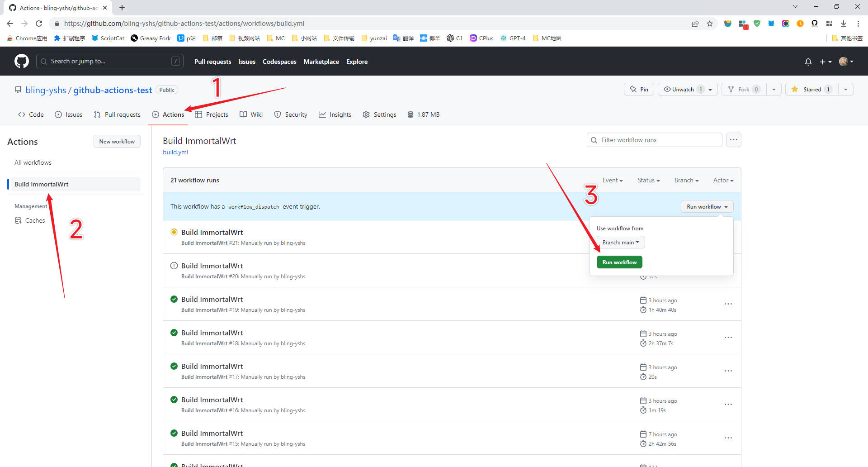The width and height of the screenshot is (868, 467).
Task: Open the Greasy Fork bookmark
Action: click(x=151, y=38)
